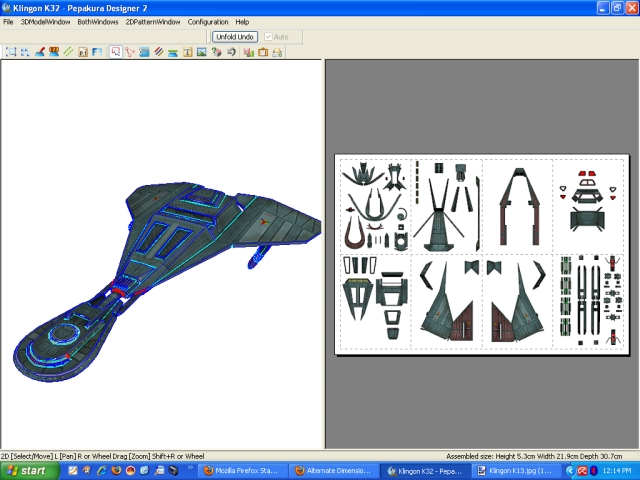640x480 pixels.
Task: Expand hidden system tray icons arrow
Action: coord(570,471)
